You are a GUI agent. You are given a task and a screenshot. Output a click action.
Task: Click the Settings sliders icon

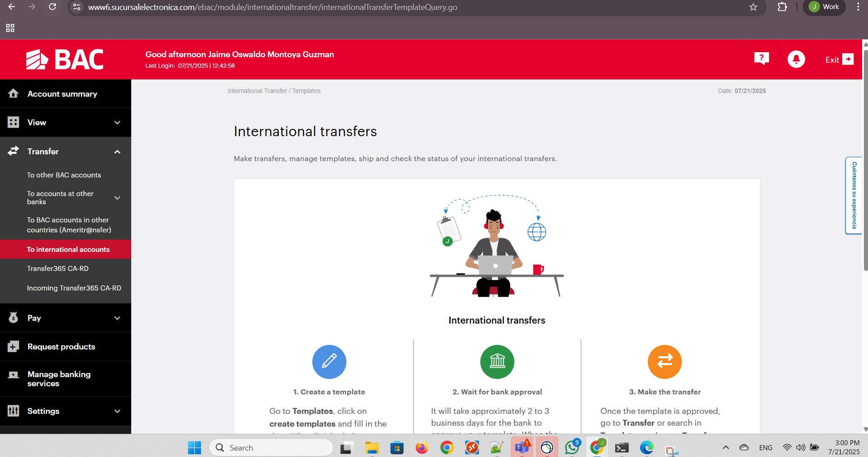[x=14, y=411]
